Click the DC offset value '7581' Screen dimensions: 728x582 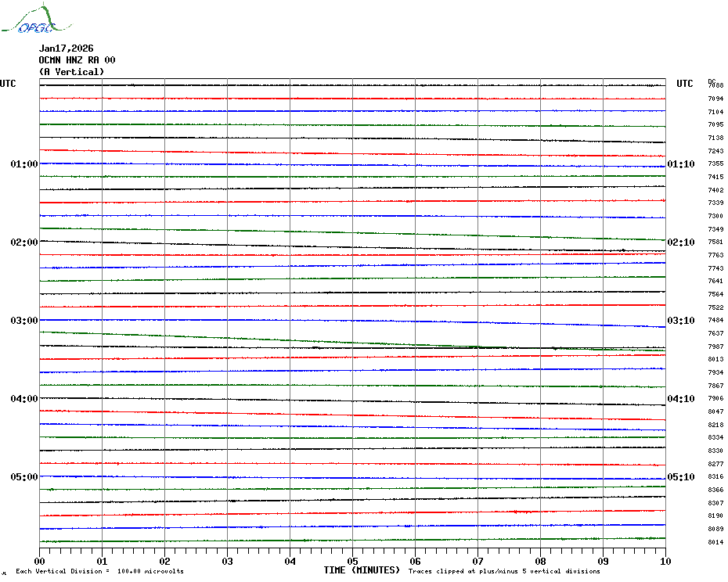click(x=715, y=242)
